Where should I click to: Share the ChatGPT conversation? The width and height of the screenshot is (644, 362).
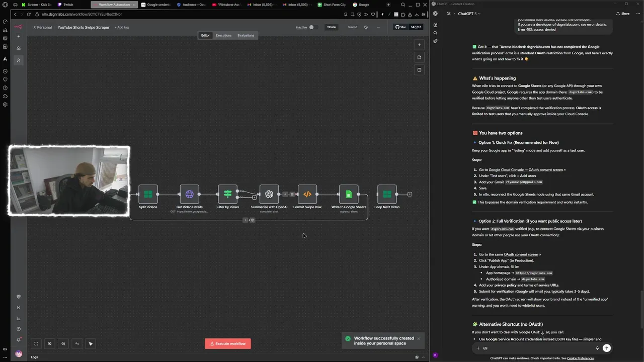click(623, 14)
